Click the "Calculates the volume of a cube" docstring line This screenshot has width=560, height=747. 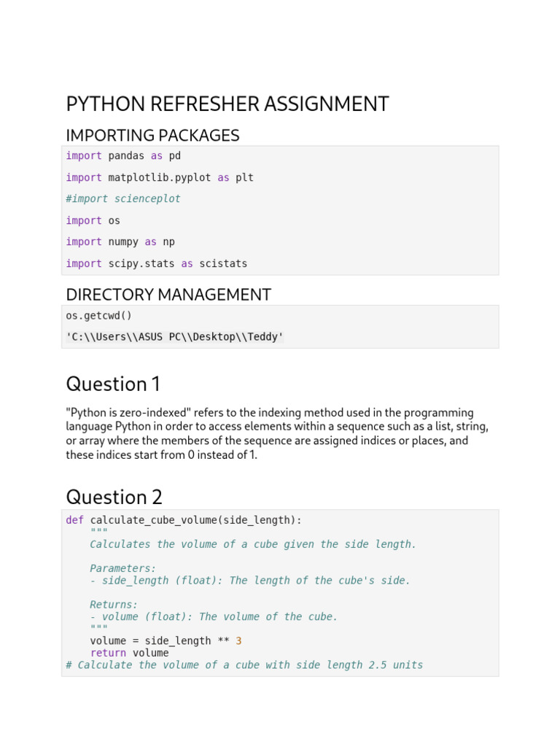pyautogui.click(x=253, y=544)
